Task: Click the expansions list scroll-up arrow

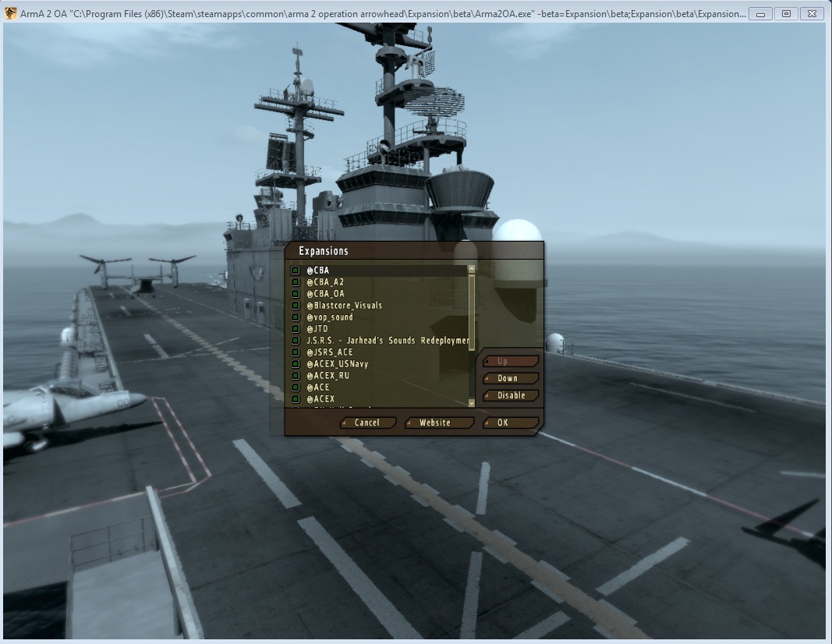Action: coord(471,269)
